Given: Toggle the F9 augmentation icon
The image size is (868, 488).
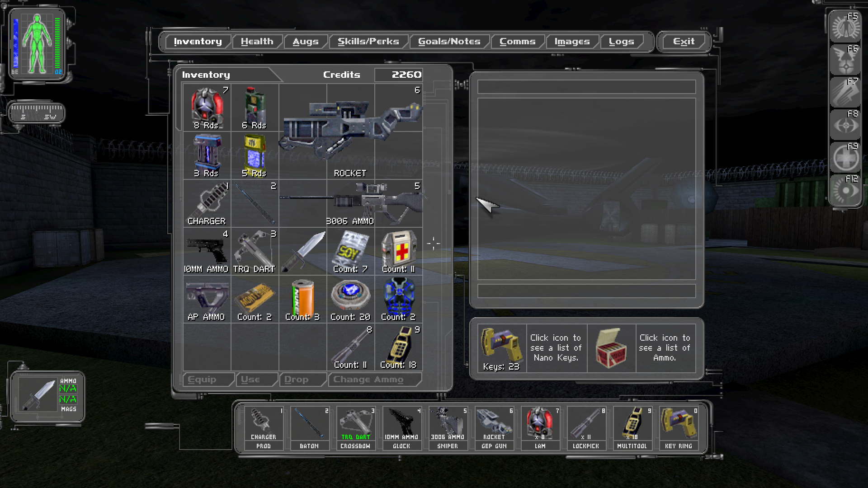Looking at the screenshot, I should 845,157.
